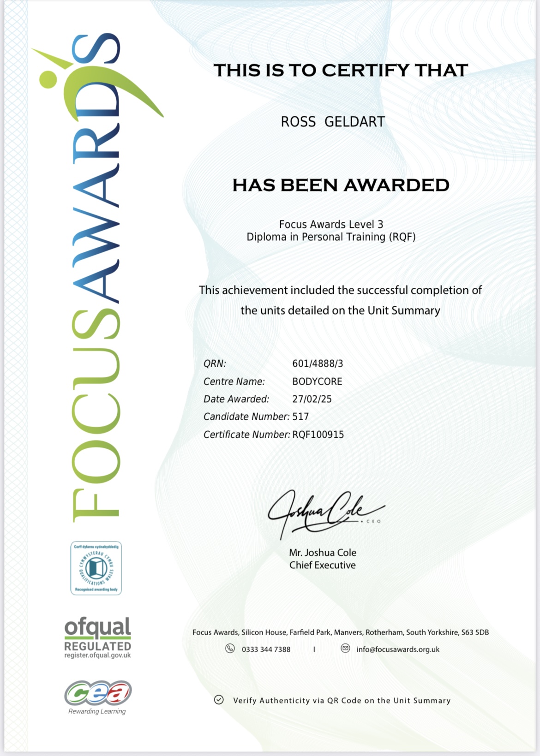Click the centre name BODYCORE
Viewport: 540px width, 756px height.
[317, 381]
